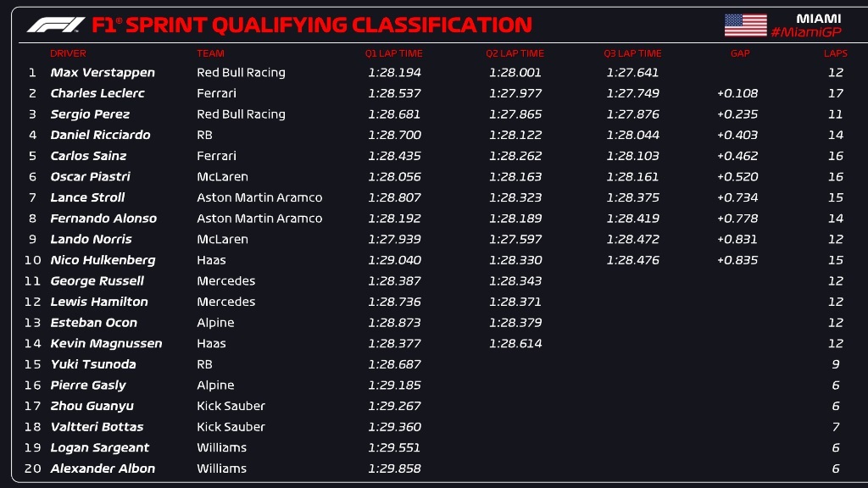Click the Q1 LAP TIME header

pos(393,53)
